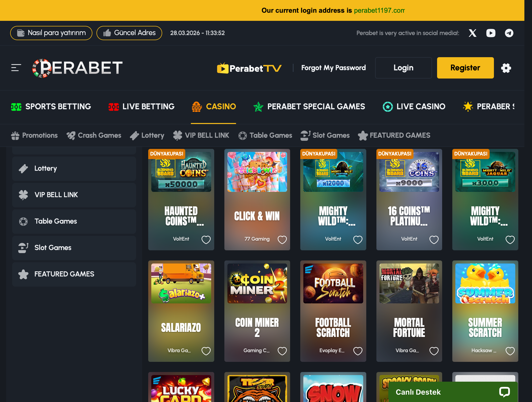This screenshot has width=532, height=402.
Task: Click the chat bubble icon in Canlı Destek
Action: pyautogui.click(x=504, y=392)
